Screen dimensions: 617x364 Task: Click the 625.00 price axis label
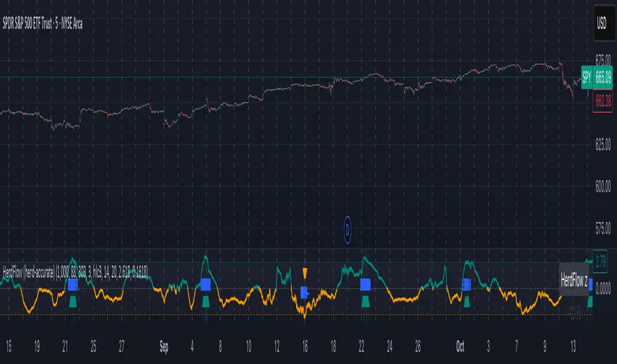click(x=603, y=144)
